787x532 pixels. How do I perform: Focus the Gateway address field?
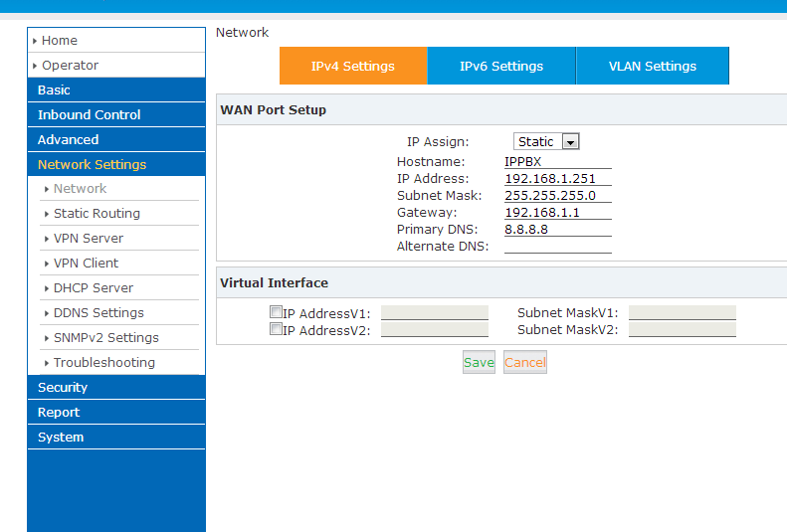[557, 213]
